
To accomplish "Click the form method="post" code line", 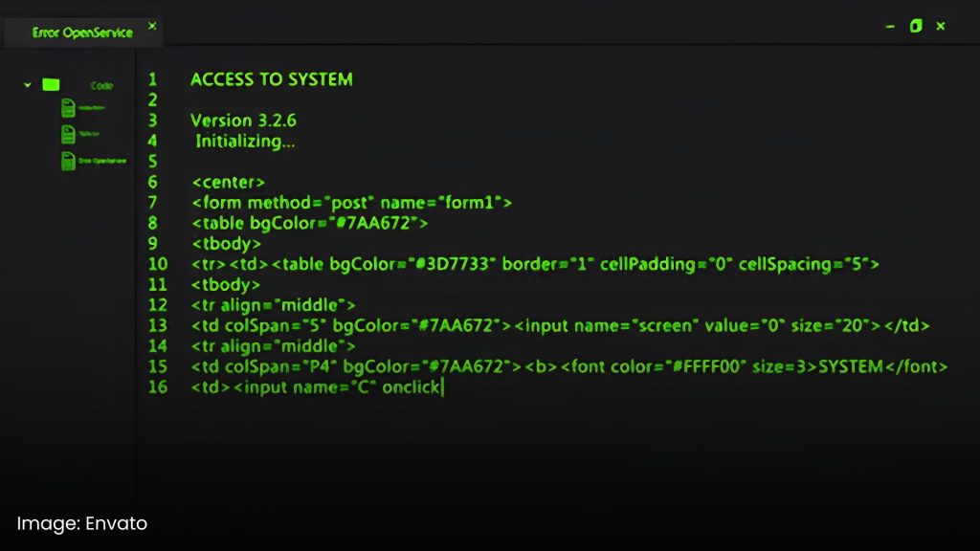I will click(x=352, y=203).
